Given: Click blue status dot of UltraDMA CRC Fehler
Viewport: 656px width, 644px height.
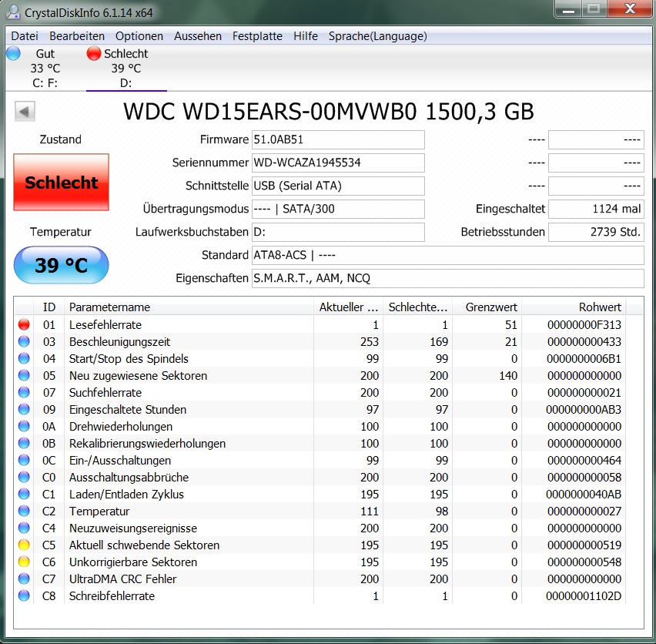Looking at the screenshot, I should 25,579.
